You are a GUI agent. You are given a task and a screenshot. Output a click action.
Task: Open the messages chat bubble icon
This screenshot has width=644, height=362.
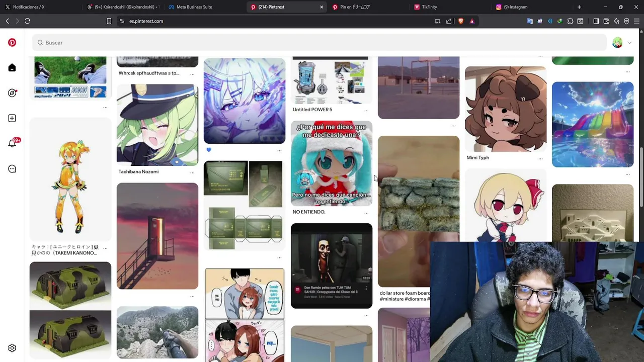pos(12,169)
